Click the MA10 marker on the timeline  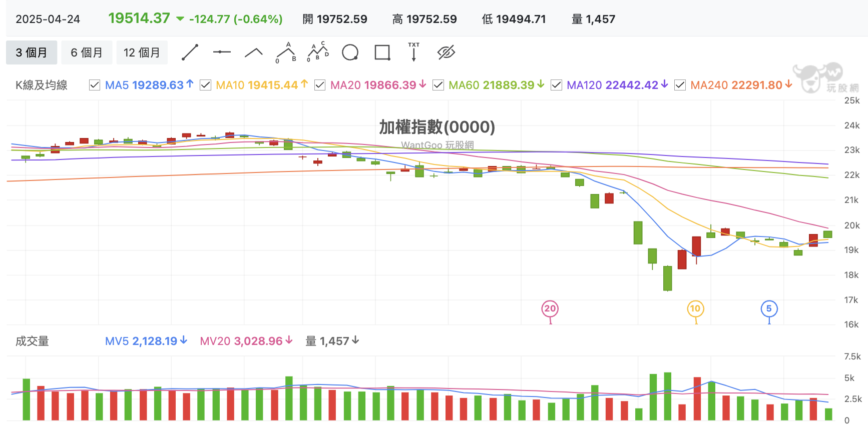[695, 308]
